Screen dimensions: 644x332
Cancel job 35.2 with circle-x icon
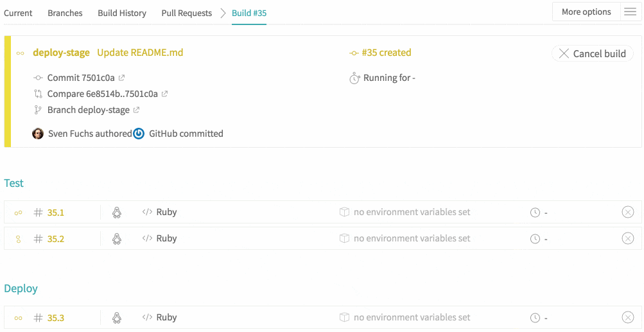click(x=628, y=239)
